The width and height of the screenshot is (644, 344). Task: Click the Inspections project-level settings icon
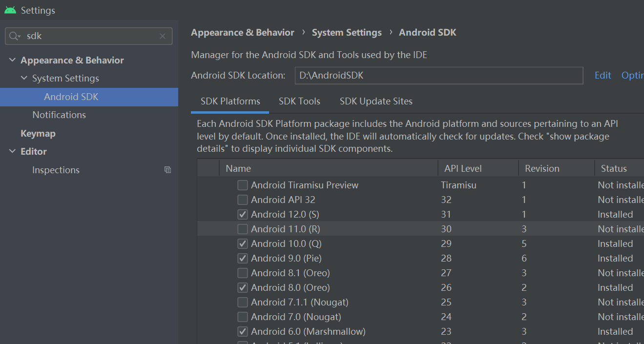click(167, 170)
